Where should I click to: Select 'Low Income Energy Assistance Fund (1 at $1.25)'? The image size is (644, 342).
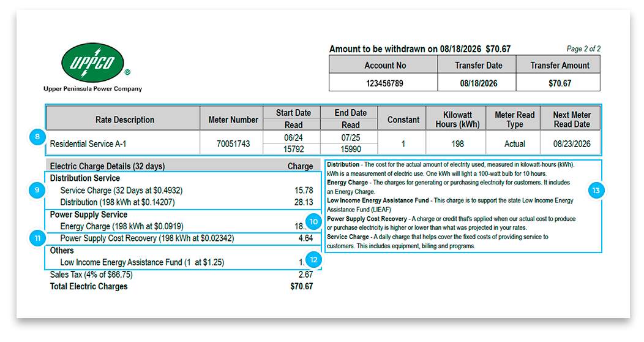coord(142,262)
